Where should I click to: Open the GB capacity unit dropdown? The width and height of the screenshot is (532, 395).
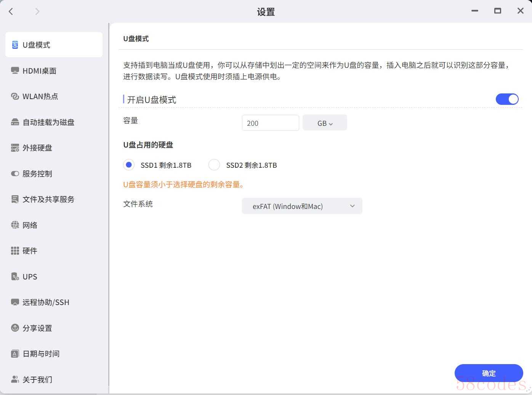coord(325,123)
